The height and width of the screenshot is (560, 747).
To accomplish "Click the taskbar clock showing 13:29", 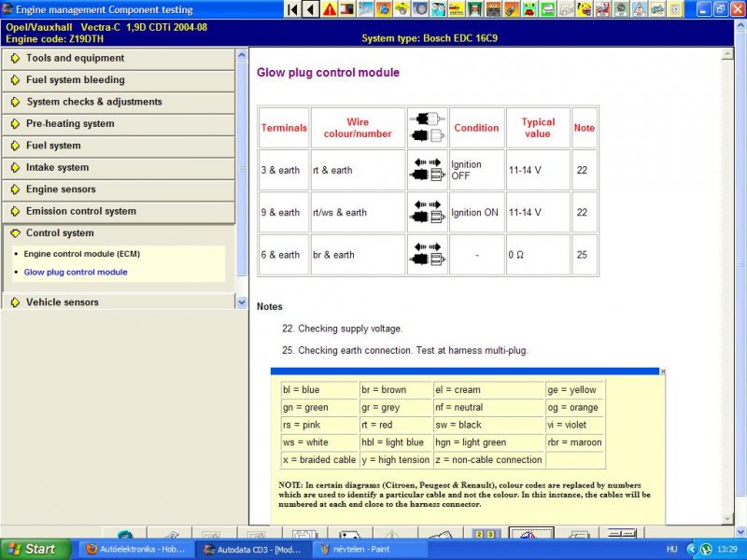I will [x=727, y=549].
